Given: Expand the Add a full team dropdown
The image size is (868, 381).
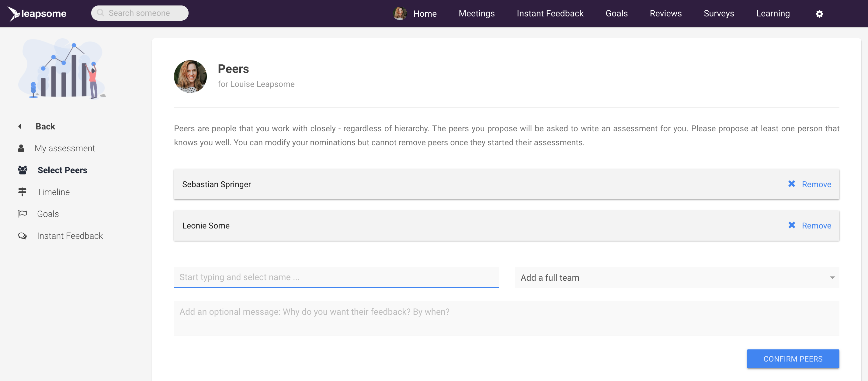Looking at the screenshot, I should (677, 277).
